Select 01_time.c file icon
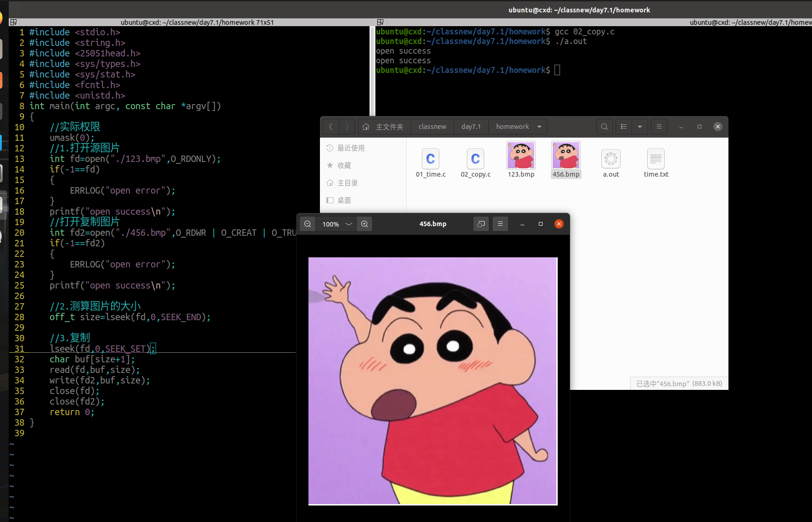Image resolution: width=812 pixels, height=522 pixels. (x=431, y=159)
